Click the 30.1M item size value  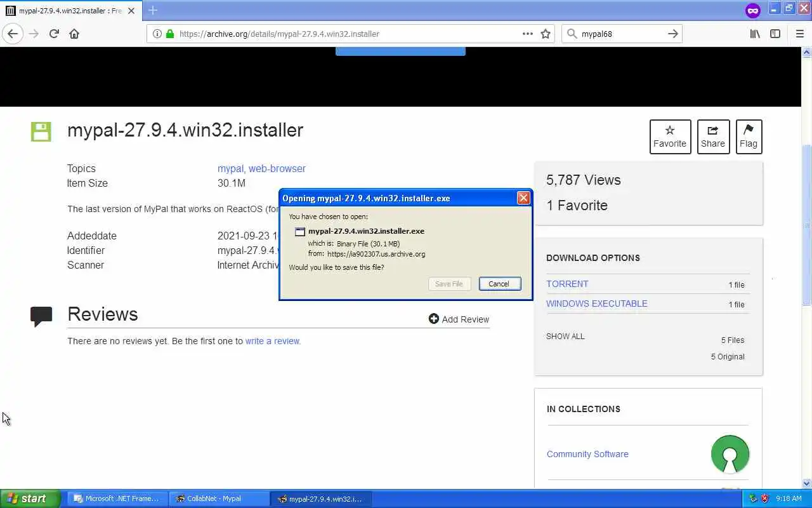pyautogui.click(x=232, y=183)
